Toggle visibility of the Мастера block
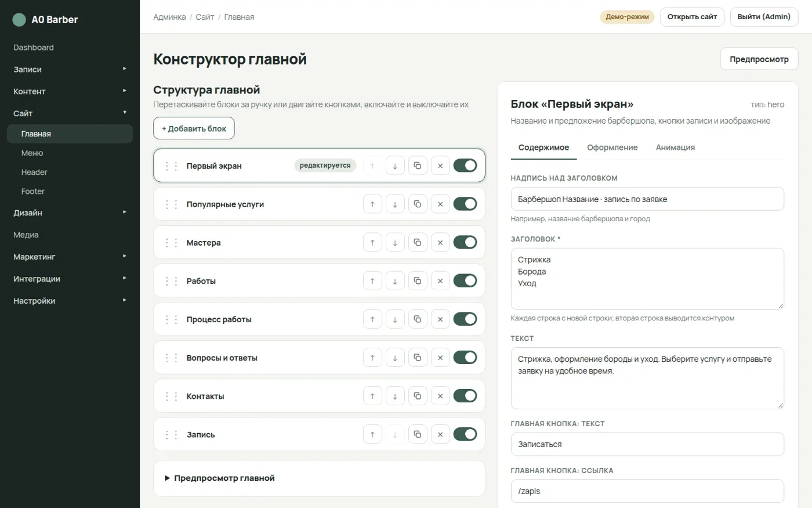Image resolution: width=812 pixels, height=508 pixels. 465,242
